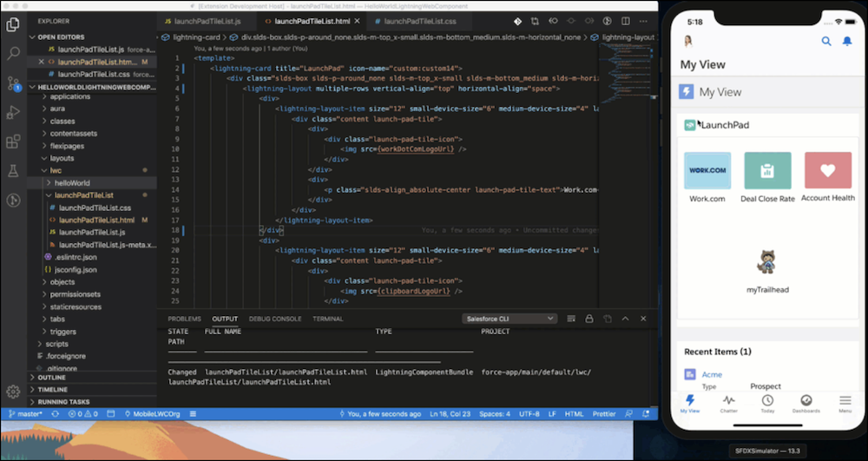Open the Search view in activity bar

point(13,53)
